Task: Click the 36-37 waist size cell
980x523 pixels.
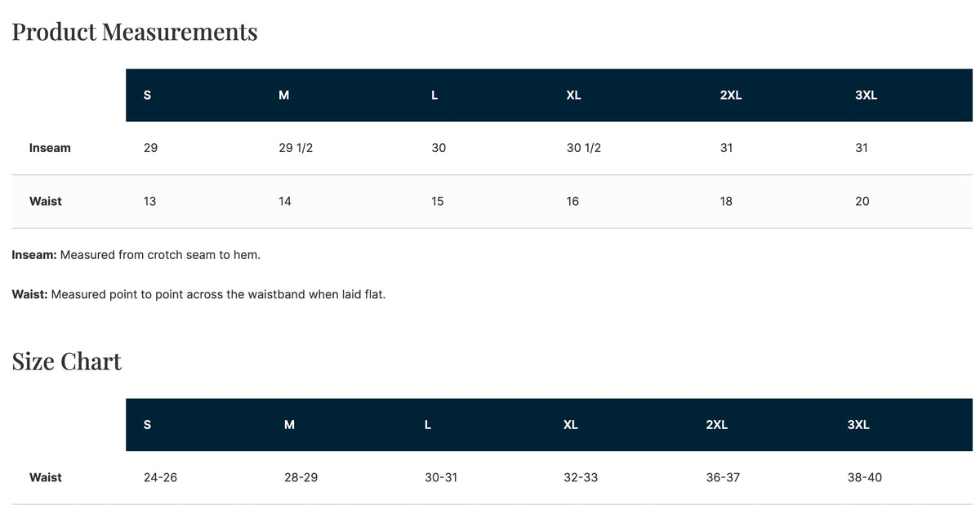Action: pos(723,477)
